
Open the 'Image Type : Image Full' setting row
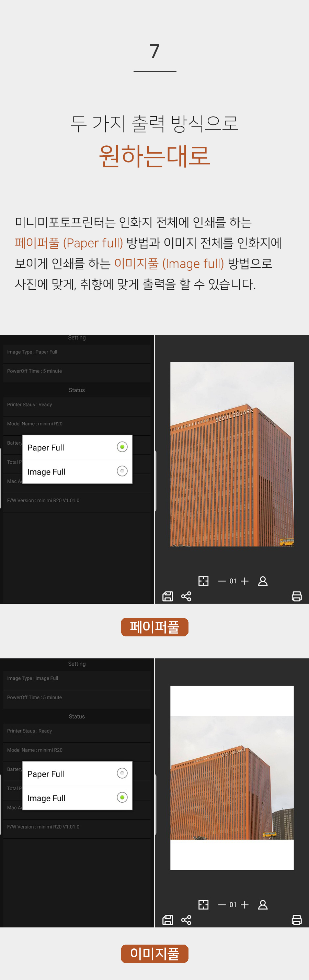click(x=77, y=678)
